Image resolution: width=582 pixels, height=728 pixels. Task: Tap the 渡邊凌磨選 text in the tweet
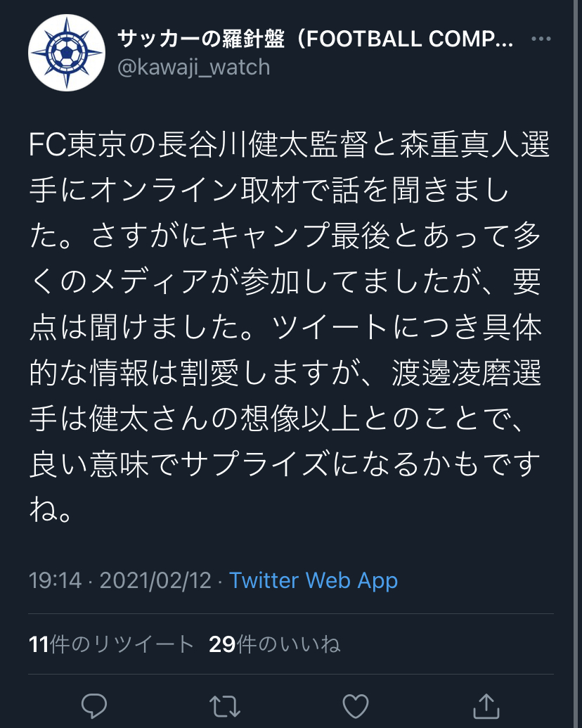point(467,374)
